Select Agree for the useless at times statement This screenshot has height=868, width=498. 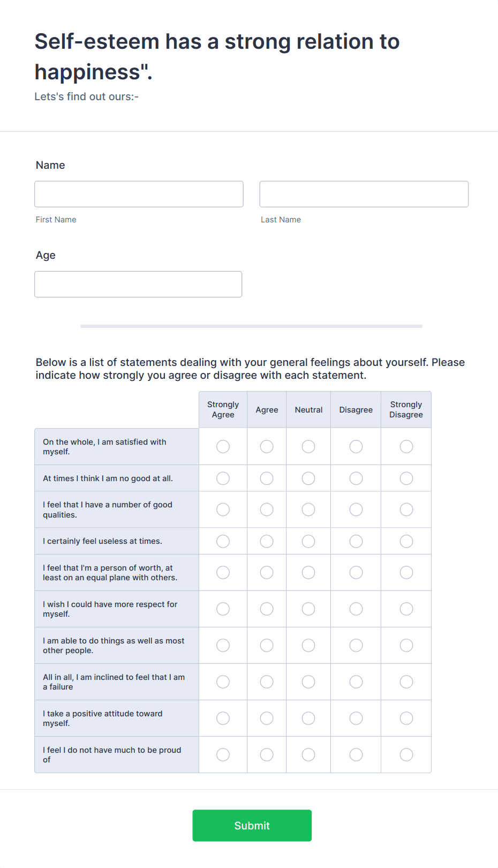pyautogui.click(x=267, y=541)
